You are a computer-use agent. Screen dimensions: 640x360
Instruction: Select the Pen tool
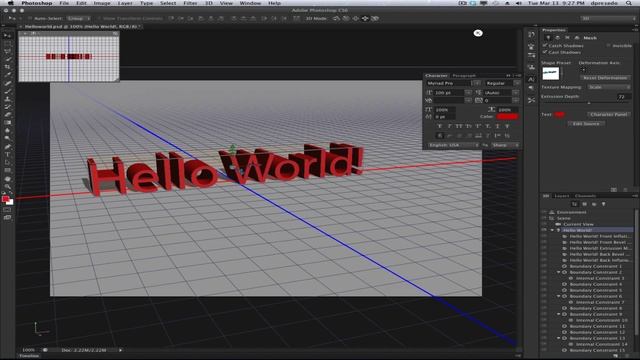click(x=7, y=147)
